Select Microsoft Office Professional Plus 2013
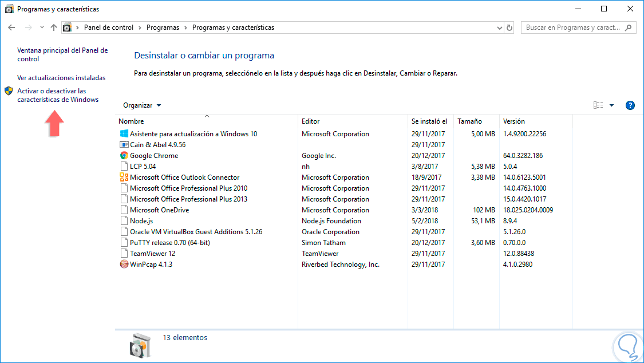The image size is (644, 363). pyautogui.click(x=188, y=199)
